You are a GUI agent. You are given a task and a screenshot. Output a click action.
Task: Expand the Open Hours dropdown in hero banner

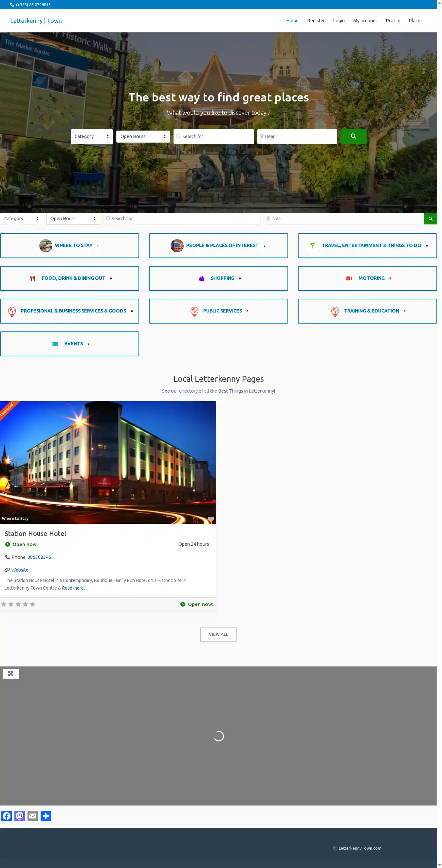tap(143, 136)
